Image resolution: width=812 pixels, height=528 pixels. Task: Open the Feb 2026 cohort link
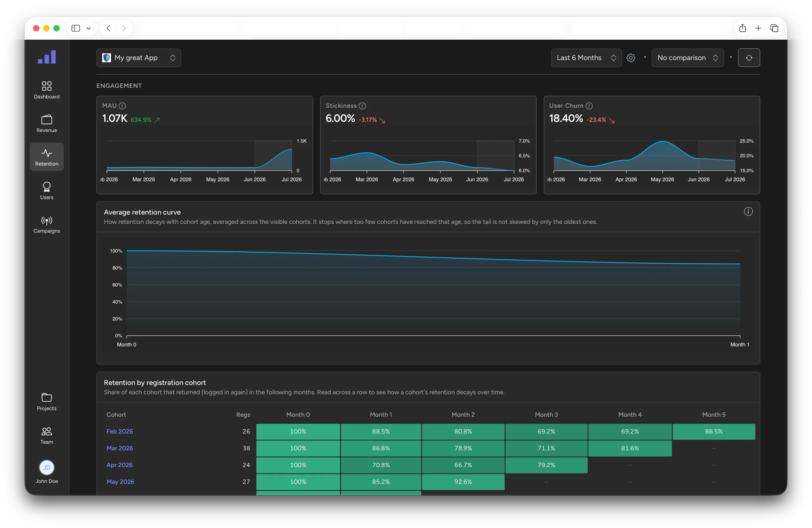[x=119, y=432]
